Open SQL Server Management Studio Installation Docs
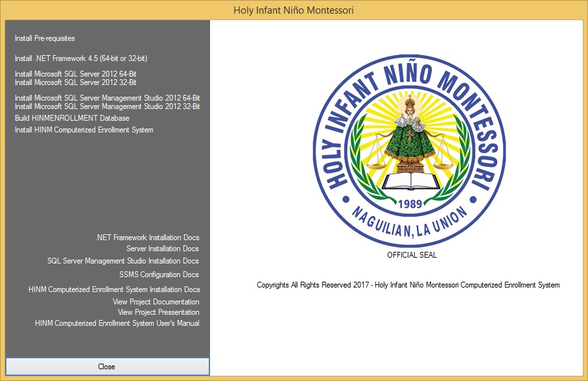This screenshot has height=381, width=588. coord(123,261)
